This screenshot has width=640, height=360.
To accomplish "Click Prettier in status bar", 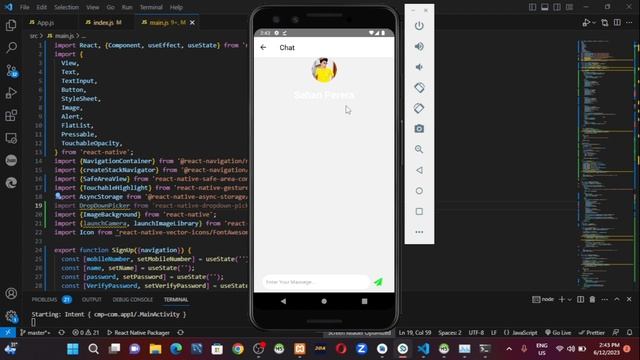I will (592, 332).
